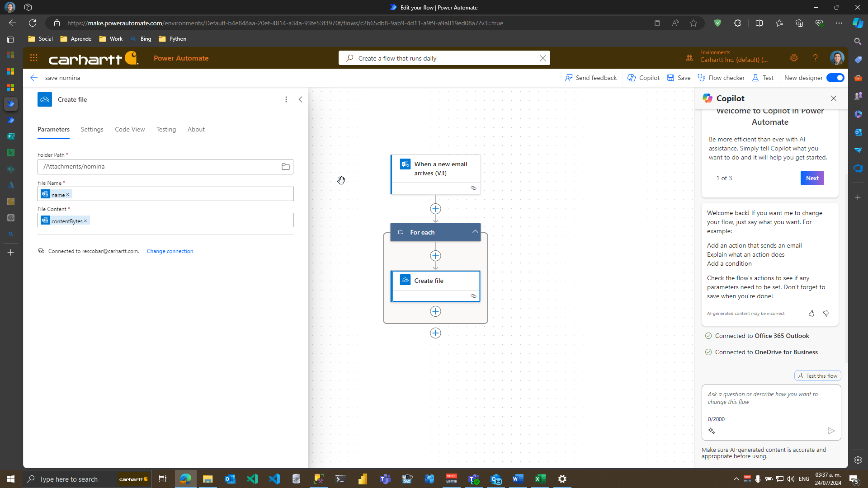Give thumbs up to the Copilot response
868x488 pixels.
pos(811,313)
